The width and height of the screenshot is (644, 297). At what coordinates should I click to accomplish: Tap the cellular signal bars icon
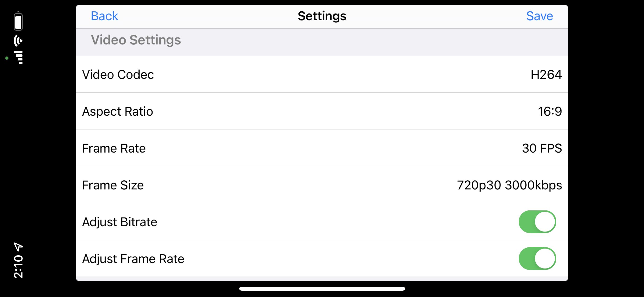click(x=18, y=57)
